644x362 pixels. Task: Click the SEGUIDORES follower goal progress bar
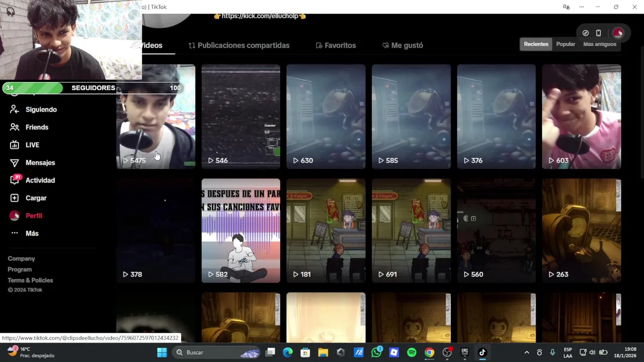pyautogui.click(x=93, y=88)
